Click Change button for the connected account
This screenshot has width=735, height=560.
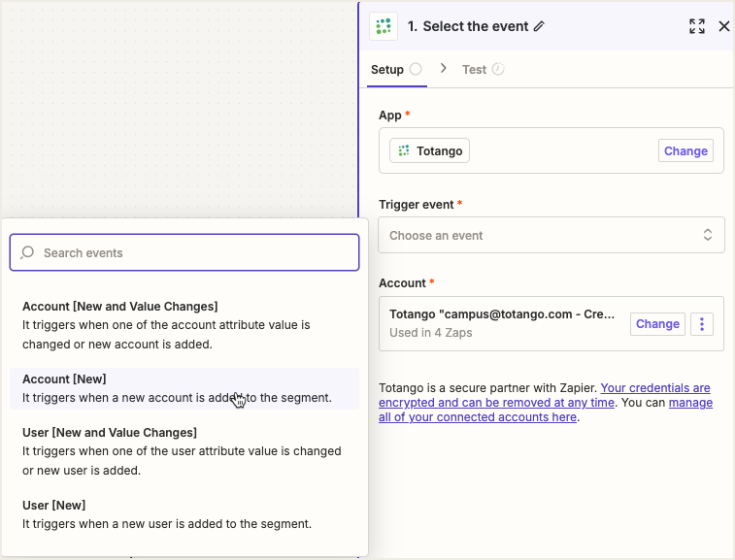[657, 324]
